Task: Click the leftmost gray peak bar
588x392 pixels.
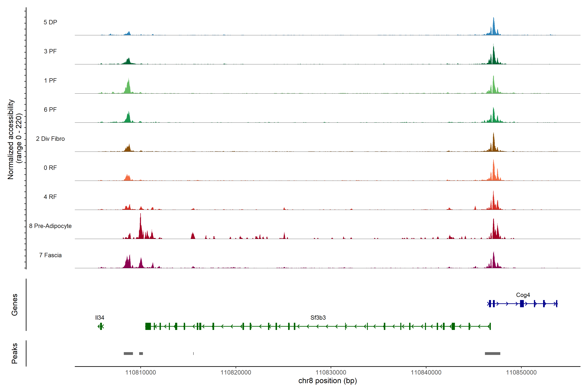Action: [x=128, y=353]
